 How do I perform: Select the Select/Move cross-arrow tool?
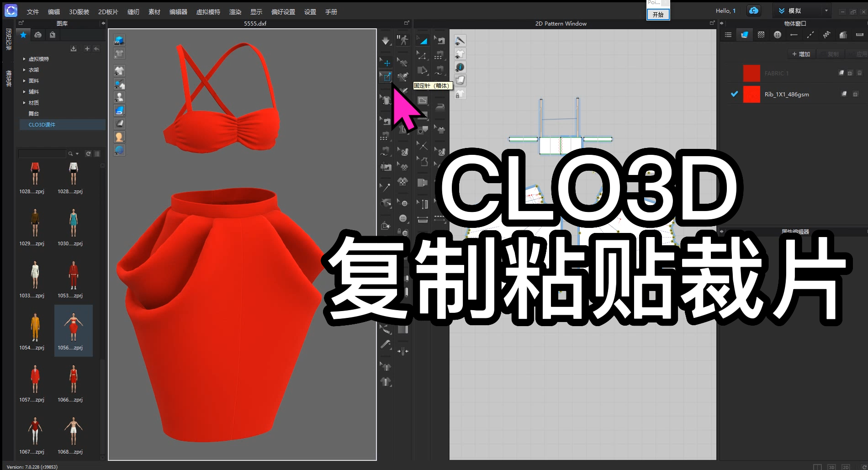[386, 63]
